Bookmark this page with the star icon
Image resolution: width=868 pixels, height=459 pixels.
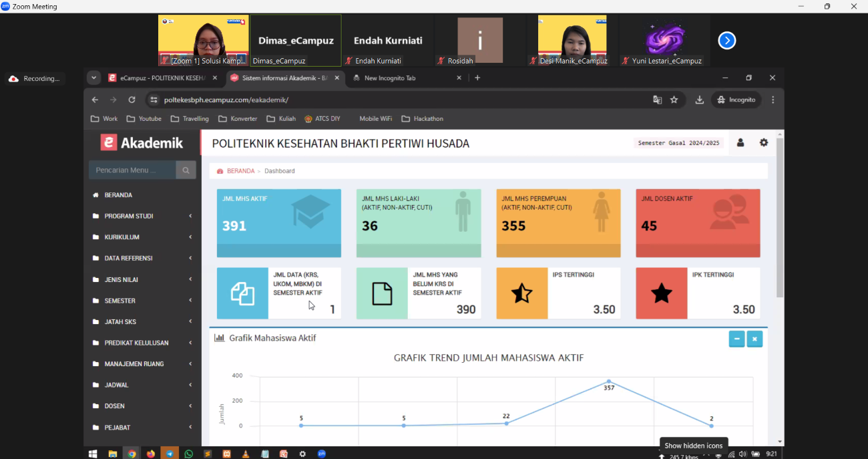click(x=674, y=100)
